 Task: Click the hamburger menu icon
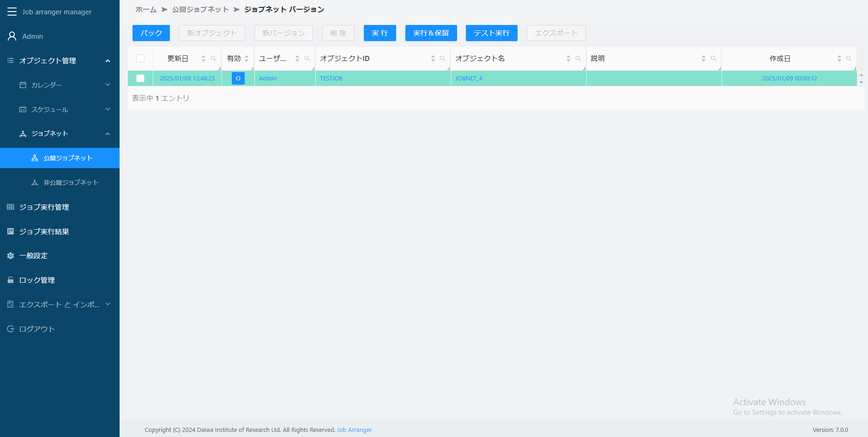click(12, 12)
